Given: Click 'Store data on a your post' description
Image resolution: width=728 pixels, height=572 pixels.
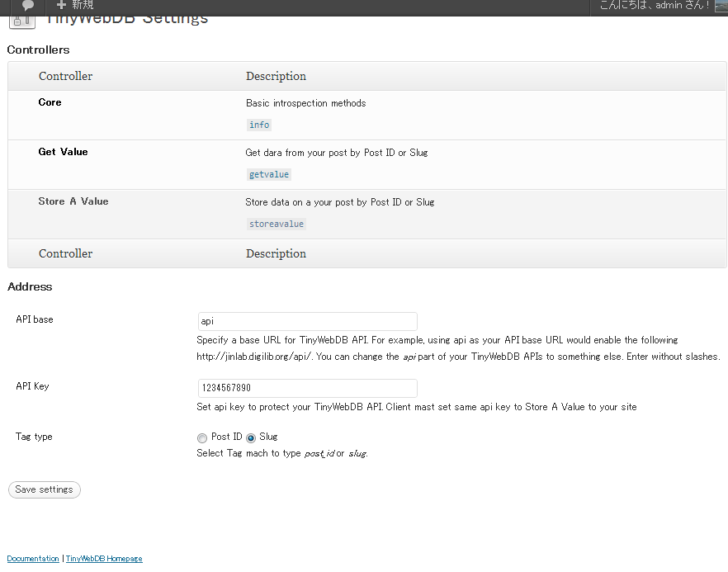Looking at the screenshot, I should 340,202.
